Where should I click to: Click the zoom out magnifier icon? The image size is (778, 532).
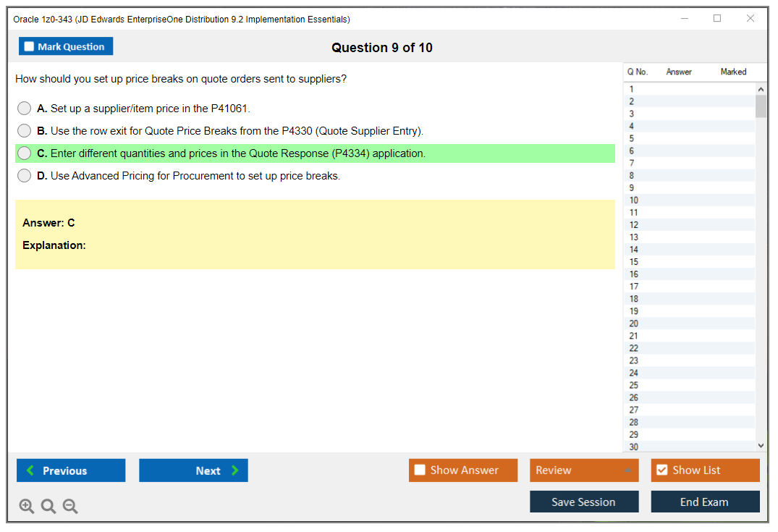coord(70,507)
